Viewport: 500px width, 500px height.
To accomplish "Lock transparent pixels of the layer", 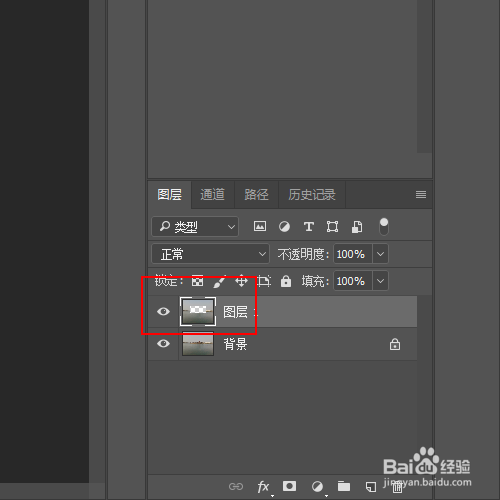I will click(x=197, y=281).
